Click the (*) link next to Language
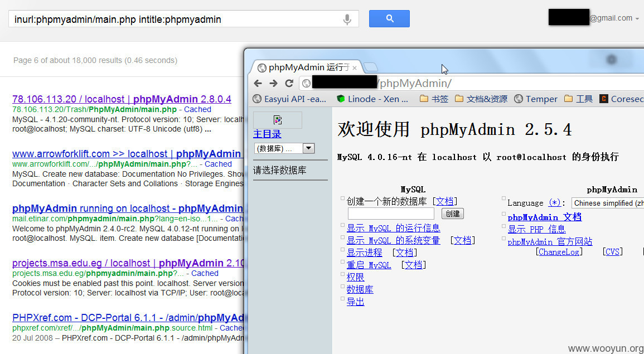This screenshot has height=354, width=644. point(554,203)
